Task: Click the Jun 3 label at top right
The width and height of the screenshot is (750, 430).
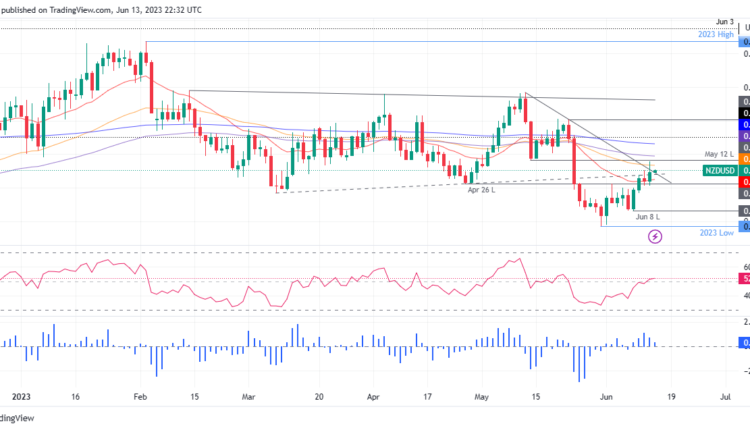Action: tap(727, 21)
